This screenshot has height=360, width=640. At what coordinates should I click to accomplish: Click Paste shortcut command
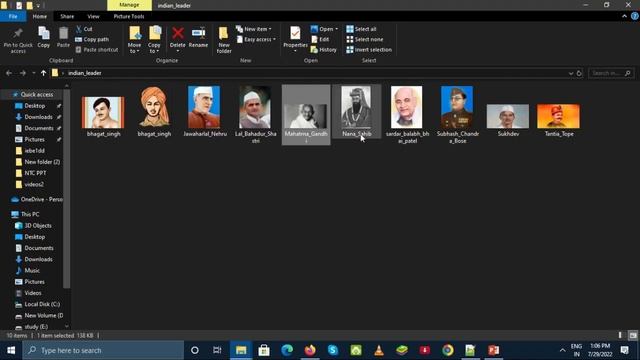[97, 49]
